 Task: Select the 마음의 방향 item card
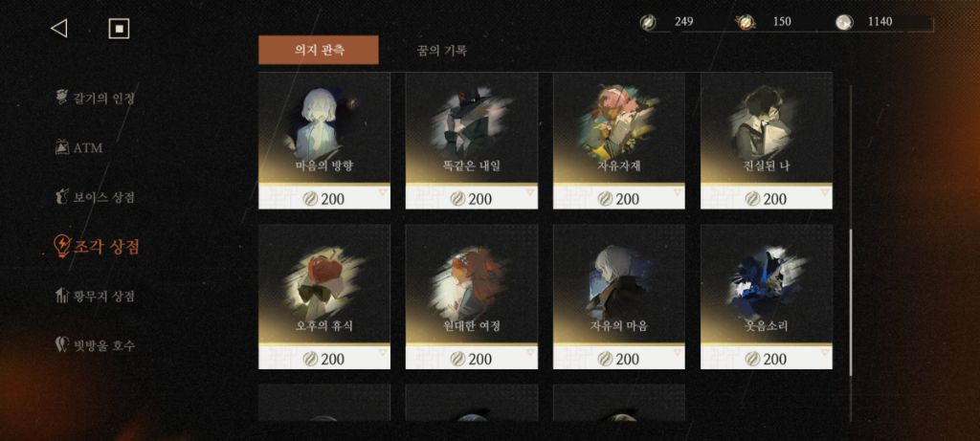click(x=324, y=141)
